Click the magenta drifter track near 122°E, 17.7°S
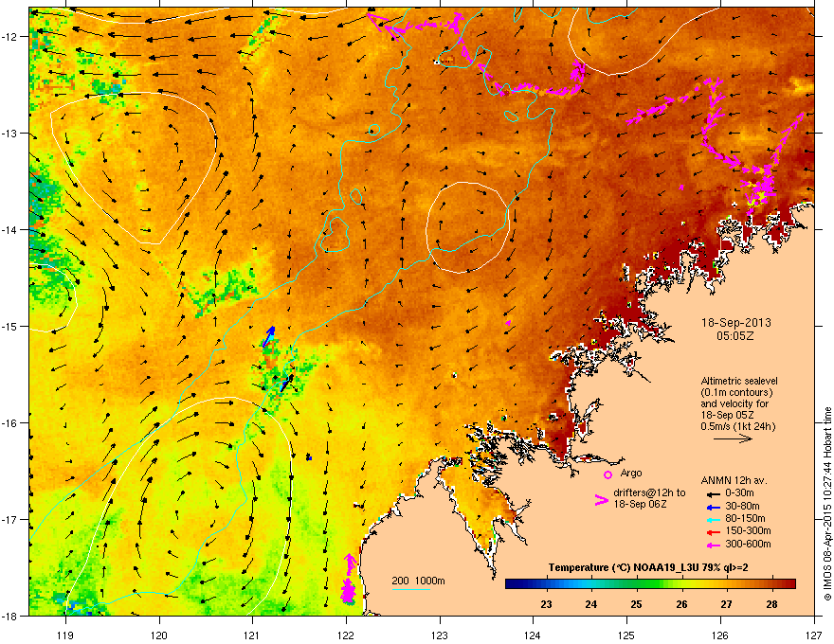The image size is (834, 644). point(349,579)
